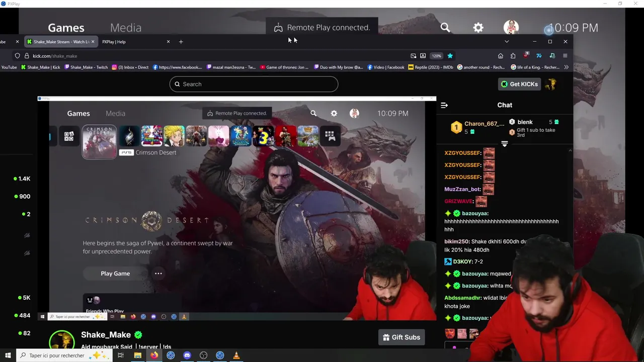Screen dimensions: 644x362
Task: Click the search magnifier in stream PS5 UI
Action: click(x=313, y=113)
